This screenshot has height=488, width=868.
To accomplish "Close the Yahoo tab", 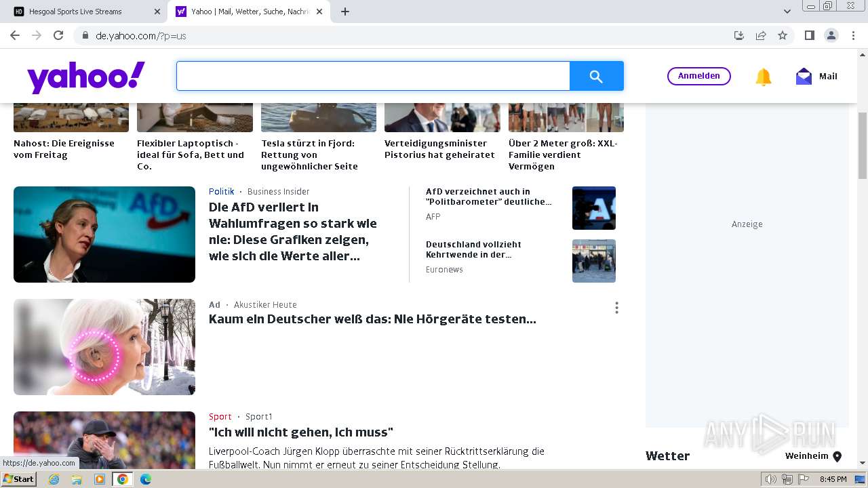I will point(319,12).
